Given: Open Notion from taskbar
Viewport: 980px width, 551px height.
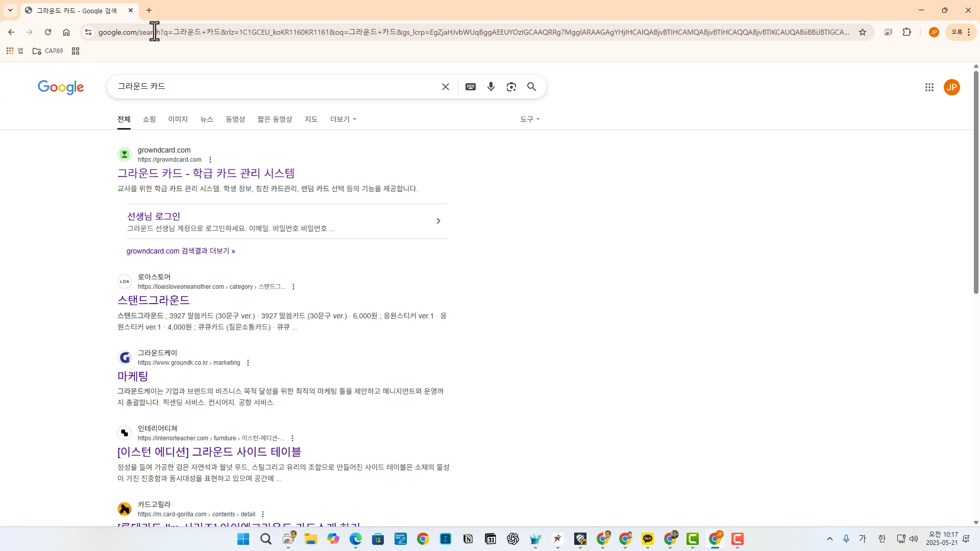Looking at the screenshot, I should pyautogui.click(x=468, y=539).
